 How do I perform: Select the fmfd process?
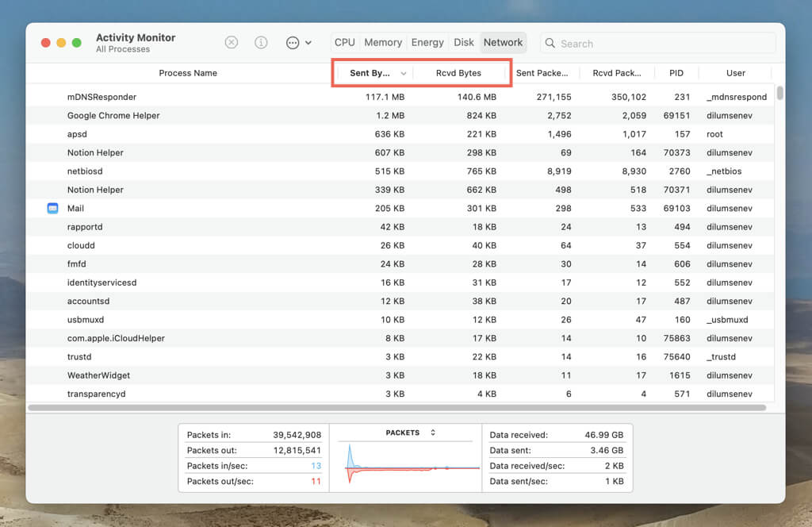400,263
